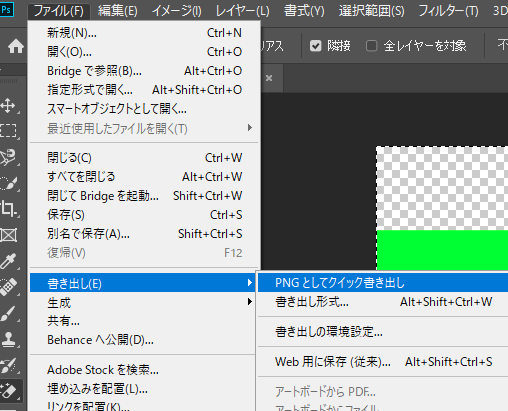
Task: Close the open document tab
Action: (269, 78)
